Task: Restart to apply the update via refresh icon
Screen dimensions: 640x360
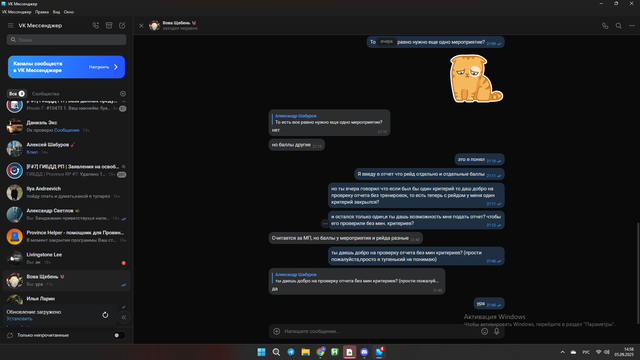Action: (105, 315)
